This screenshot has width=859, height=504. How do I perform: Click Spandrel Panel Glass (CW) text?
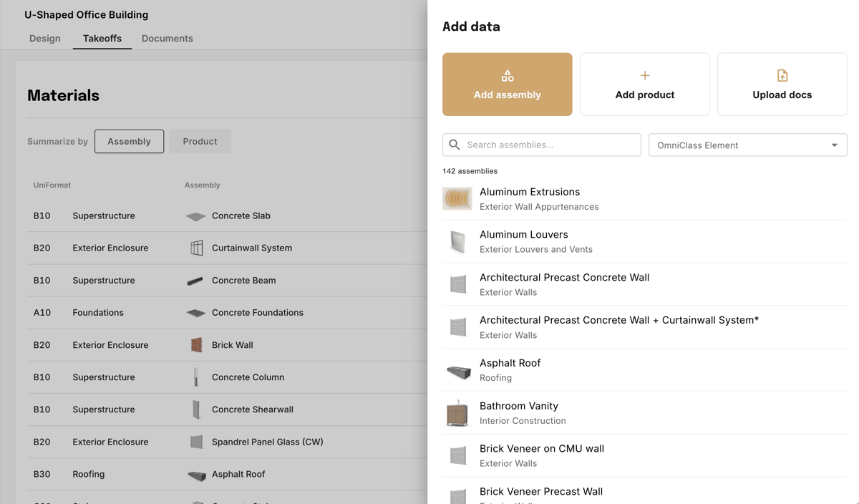pos(268,442)
